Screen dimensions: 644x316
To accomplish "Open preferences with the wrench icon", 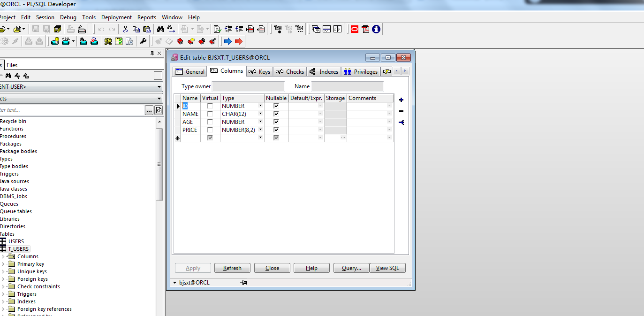I will tap(144, 41).
